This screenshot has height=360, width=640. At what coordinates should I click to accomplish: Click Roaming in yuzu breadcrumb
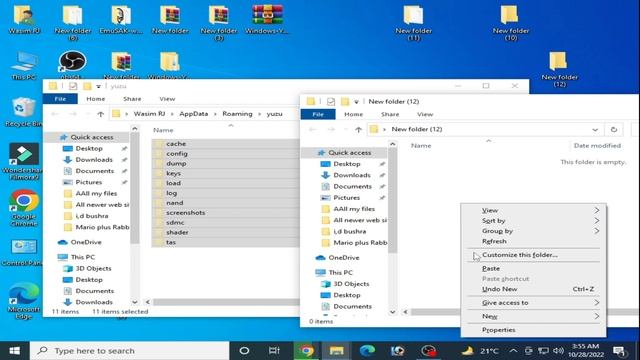(x=237, y=113)
